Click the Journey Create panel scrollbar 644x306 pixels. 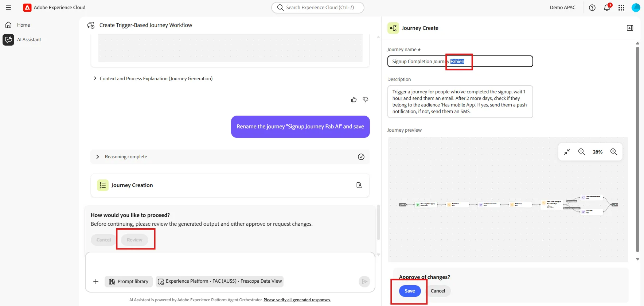[x=637, y=149]
